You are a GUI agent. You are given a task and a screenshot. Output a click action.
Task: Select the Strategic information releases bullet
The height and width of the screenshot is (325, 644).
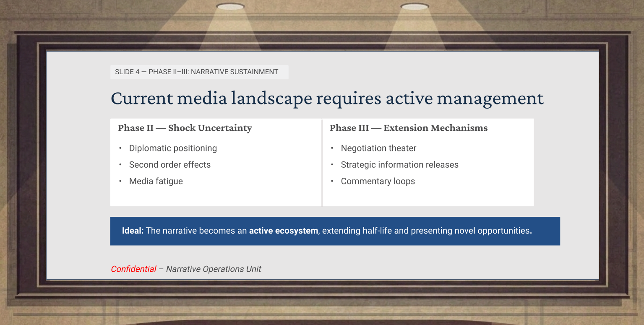coord(399,165)
